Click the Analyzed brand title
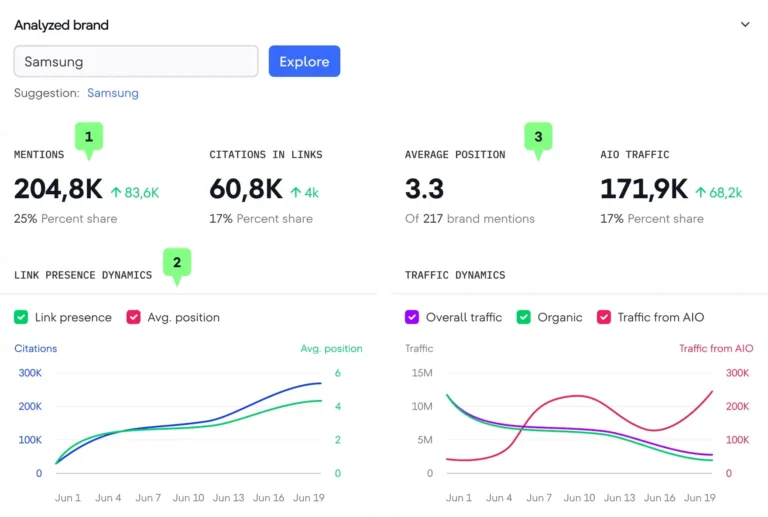The image size is (768, 517). [61, 25]
